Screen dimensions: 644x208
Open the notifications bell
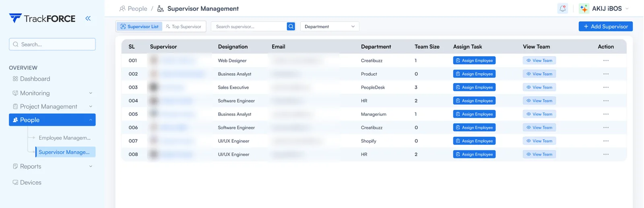click(562, 8)
